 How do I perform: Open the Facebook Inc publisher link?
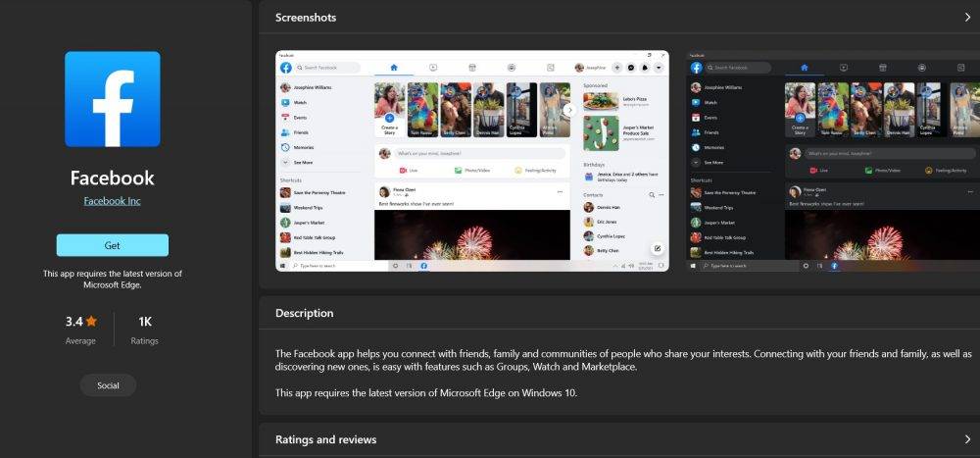(x=113, y=201)
